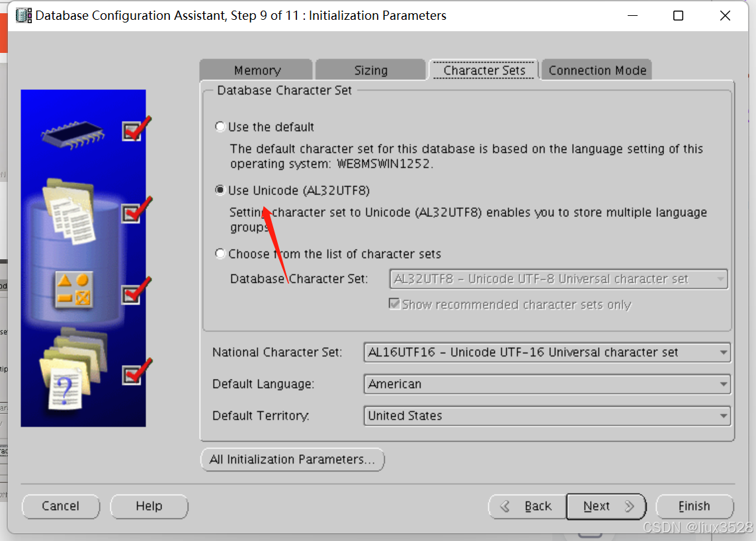This screenshot has height=541, width=756.
Task: Click the red checkmark beside documents icon
Action: click(136, 210)
